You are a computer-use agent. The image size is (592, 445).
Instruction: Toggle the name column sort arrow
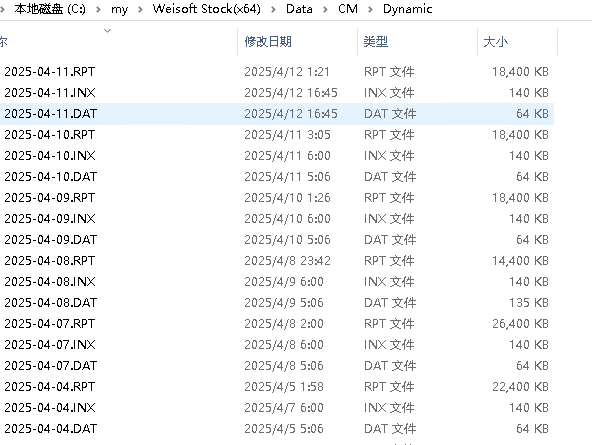click(108, 31)
